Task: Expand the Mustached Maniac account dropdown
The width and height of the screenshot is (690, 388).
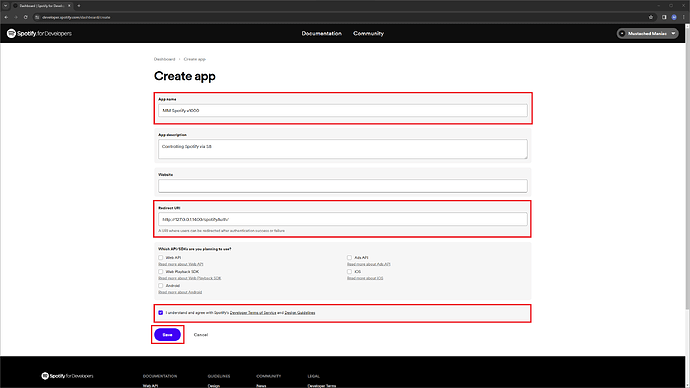Action: coord(647,33)
